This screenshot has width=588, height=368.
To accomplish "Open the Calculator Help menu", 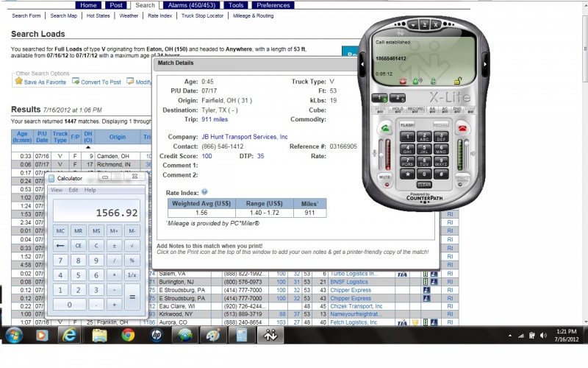I will 90,190.
